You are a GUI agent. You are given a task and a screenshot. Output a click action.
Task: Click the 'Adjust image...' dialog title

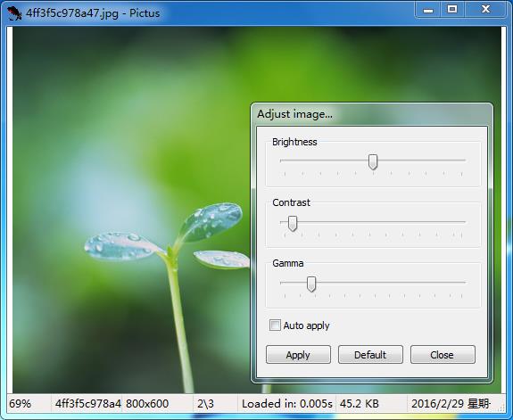coord(294,114)
